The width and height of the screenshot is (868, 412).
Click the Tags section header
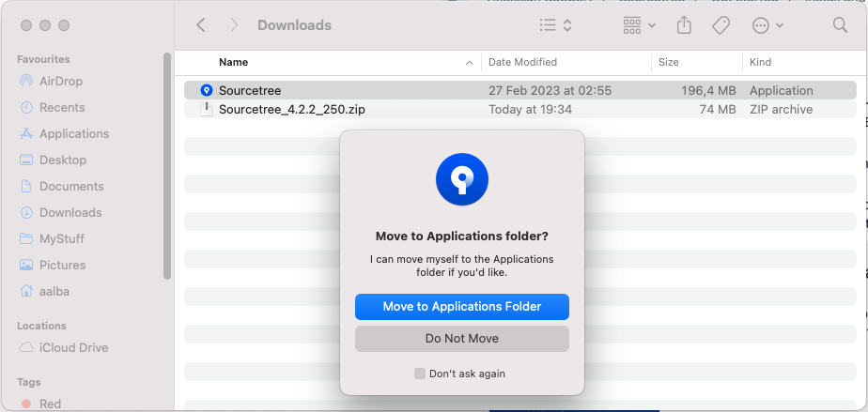pyautogui.click(x=28, y=382)
